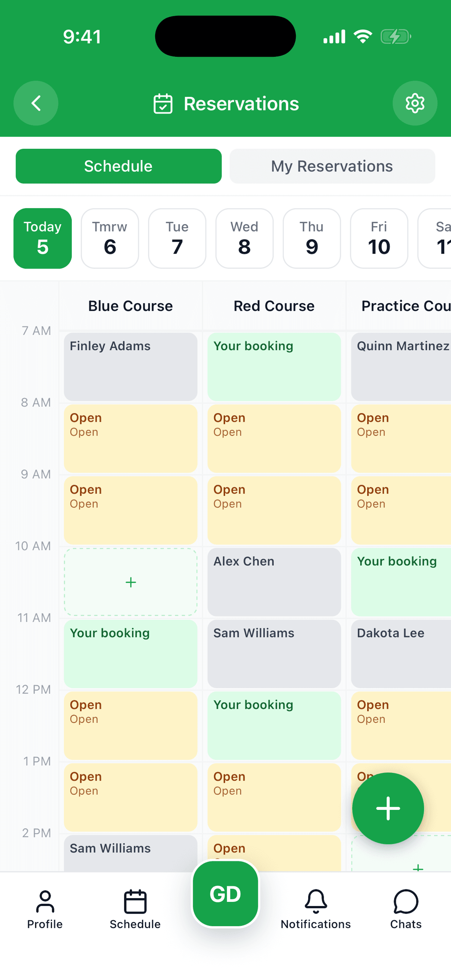
Task: Select Tmrw 6 date chip
Action: 110,238
